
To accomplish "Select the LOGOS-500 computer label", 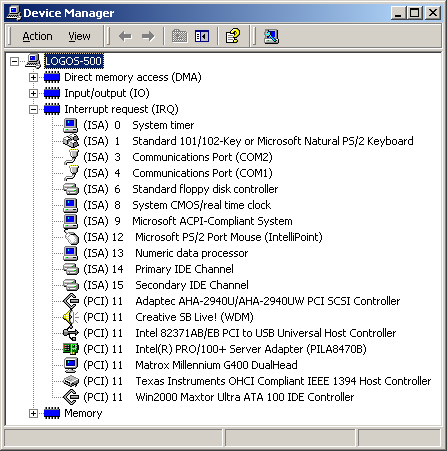I will [x=74, y=61].
